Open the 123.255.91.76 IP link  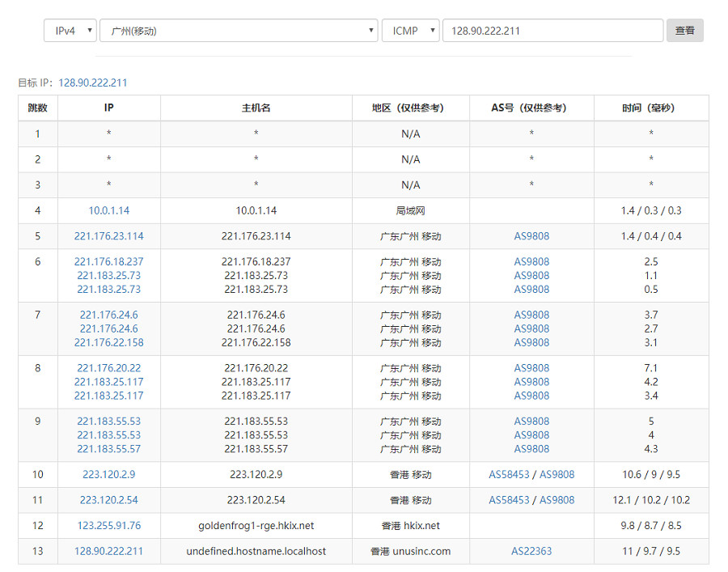point(109,525)
